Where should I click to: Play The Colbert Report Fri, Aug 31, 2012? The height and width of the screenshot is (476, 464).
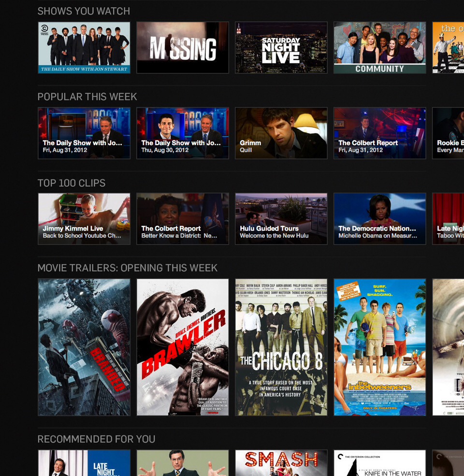pyautogui.click(x=380, y=133)
